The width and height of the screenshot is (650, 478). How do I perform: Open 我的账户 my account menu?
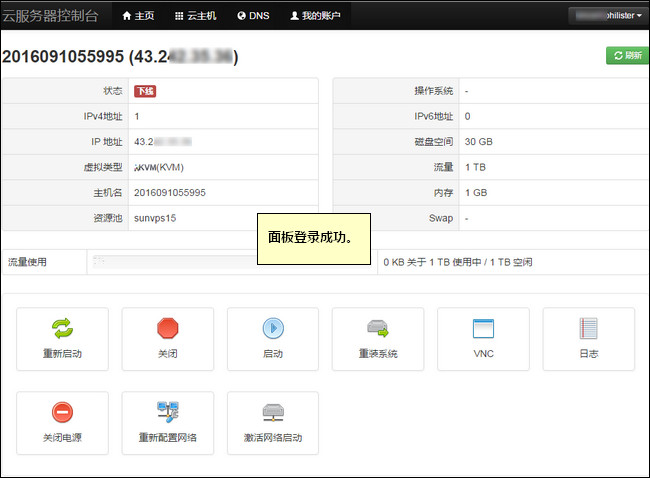click(x=315, y=16)
